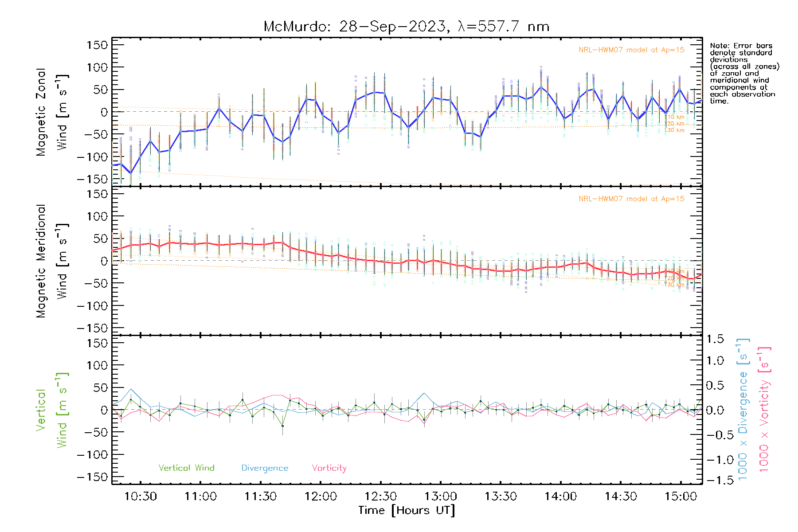The width and height of the screenshot is (798, 532).
Task: Click the 12:00 time tick label
Action: pyautogui.click(x=321, y=496)
